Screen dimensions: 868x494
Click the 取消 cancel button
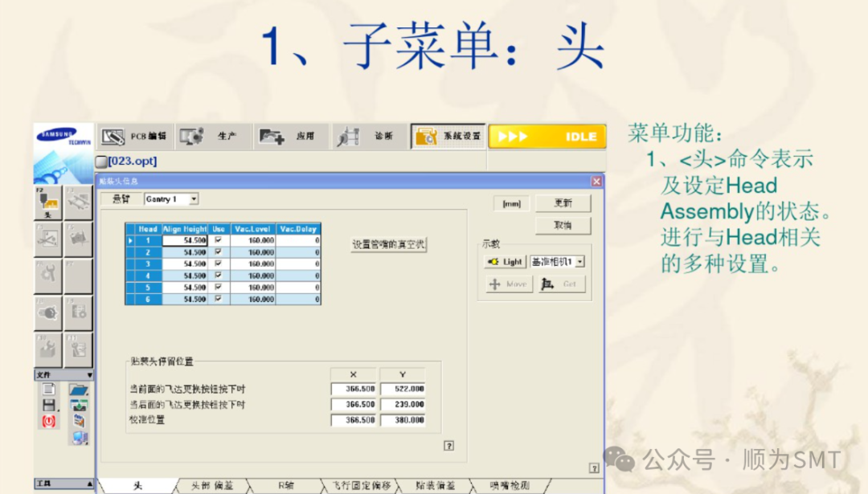pyautogui.click(x=563, y=225)
